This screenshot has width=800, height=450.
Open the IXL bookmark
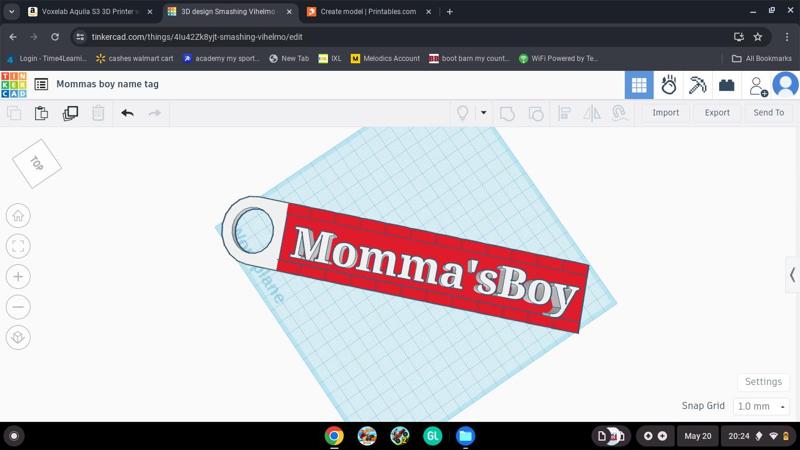point(330,59)
